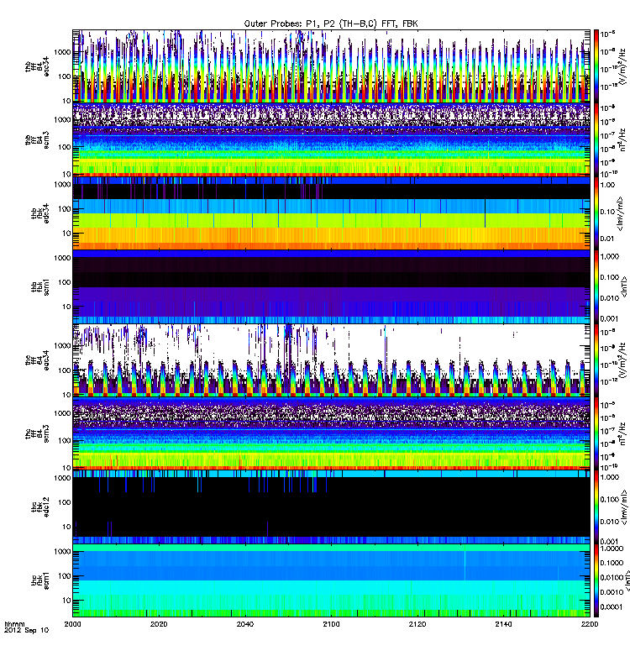
Task: Click the '1000' frequency tick of thc scm3 panel
Action: coord(62,413)
